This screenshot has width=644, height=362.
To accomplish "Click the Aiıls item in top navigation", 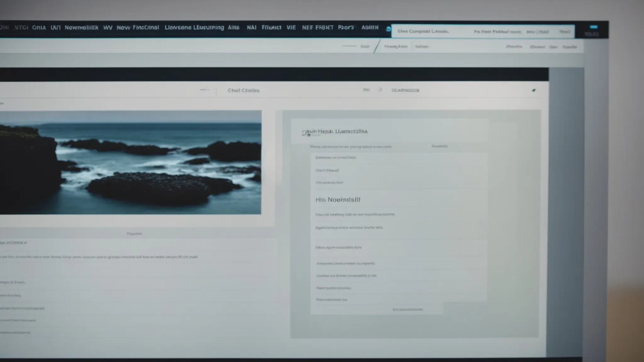I will (x=234, y=27).
